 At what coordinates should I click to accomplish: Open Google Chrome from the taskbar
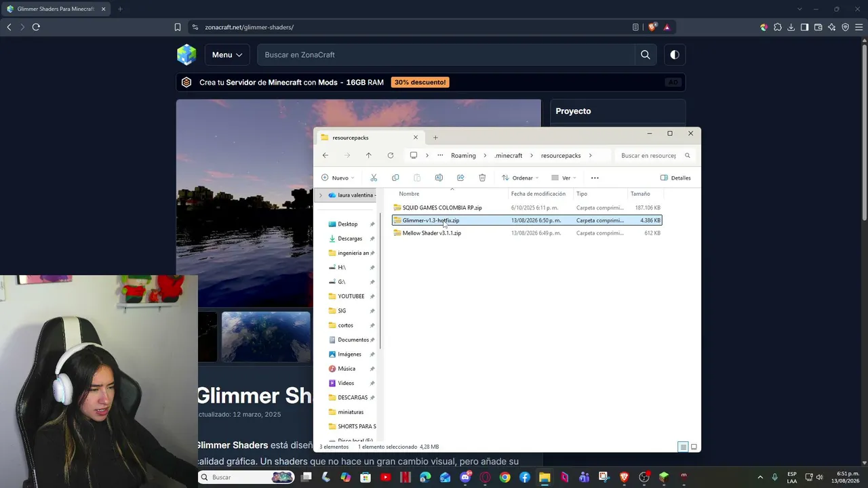coord(505,477)
